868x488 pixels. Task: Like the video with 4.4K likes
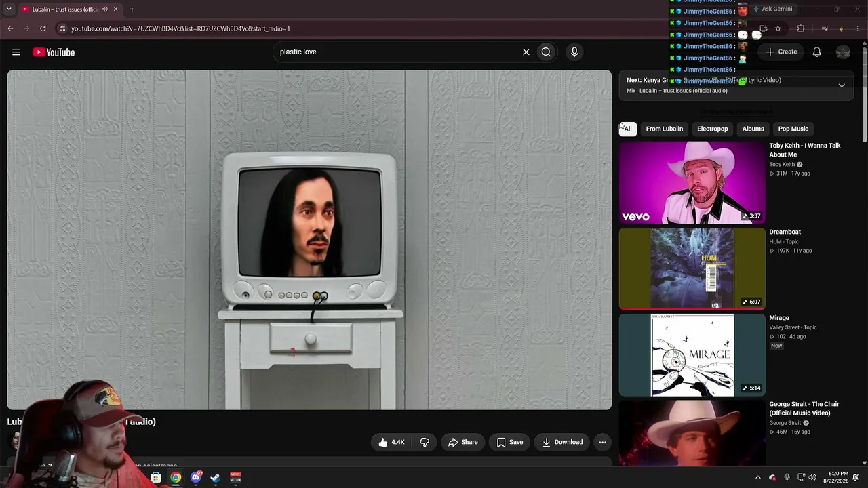click(x=392, y=442)
